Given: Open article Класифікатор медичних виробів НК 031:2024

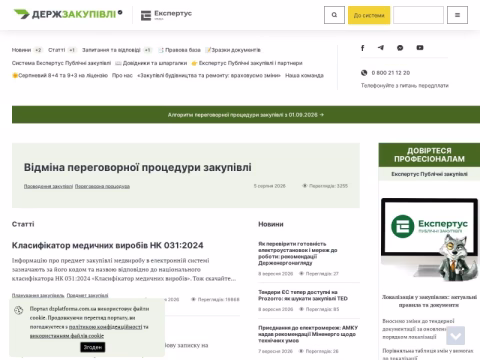Looking at the screenshot, I should coord(108,245).
